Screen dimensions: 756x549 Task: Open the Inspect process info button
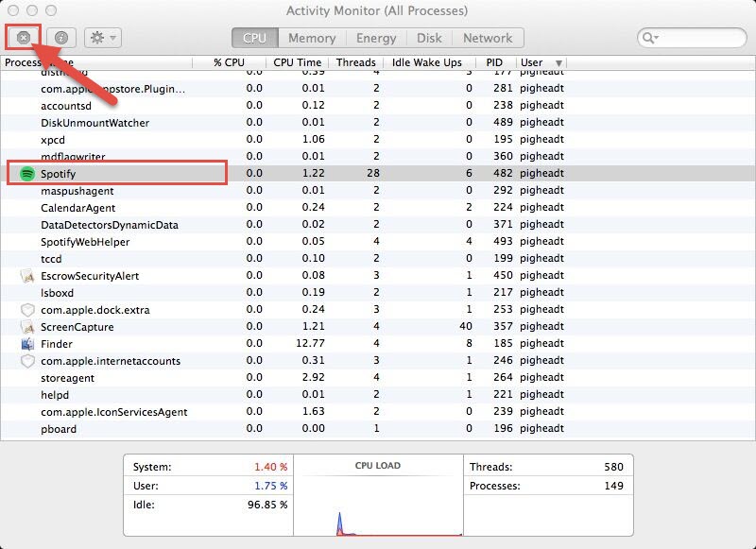click(x=61, y=38)
